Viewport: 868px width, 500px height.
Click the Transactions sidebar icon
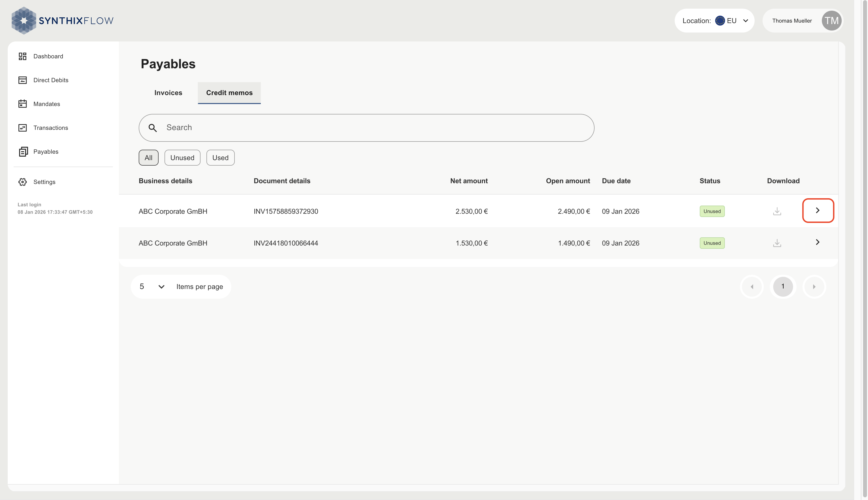click(x=23, y=128)
